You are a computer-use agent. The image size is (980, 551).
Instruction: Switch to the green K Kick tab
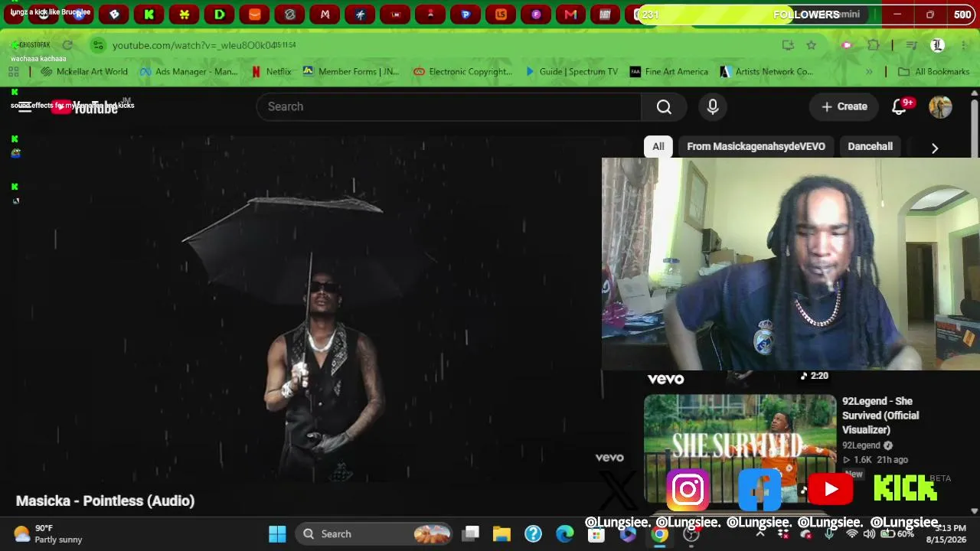pos(149,15)
